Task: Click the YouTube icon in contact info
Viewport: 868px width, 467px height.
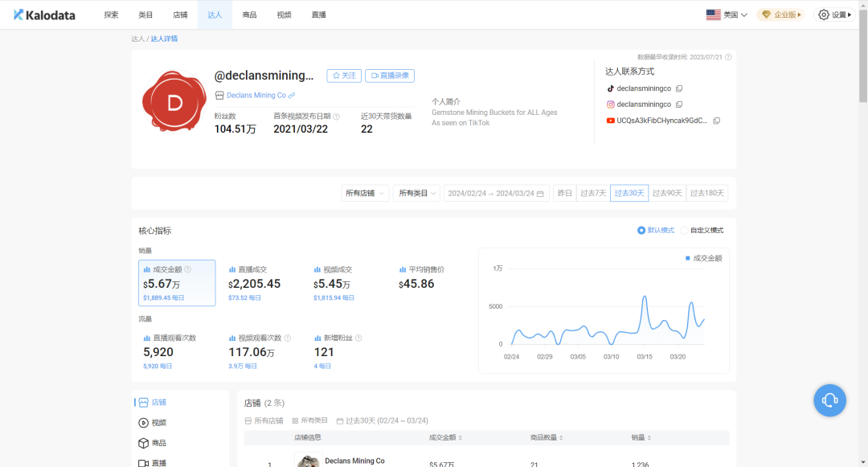Action: click(x=611, y=121)
